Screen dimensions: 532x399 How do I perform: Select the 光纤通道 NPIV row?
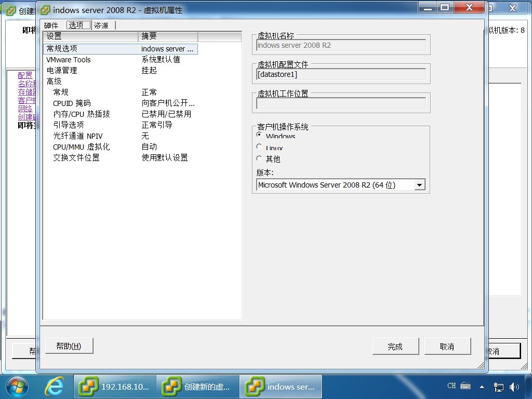[x=121, y=136]
